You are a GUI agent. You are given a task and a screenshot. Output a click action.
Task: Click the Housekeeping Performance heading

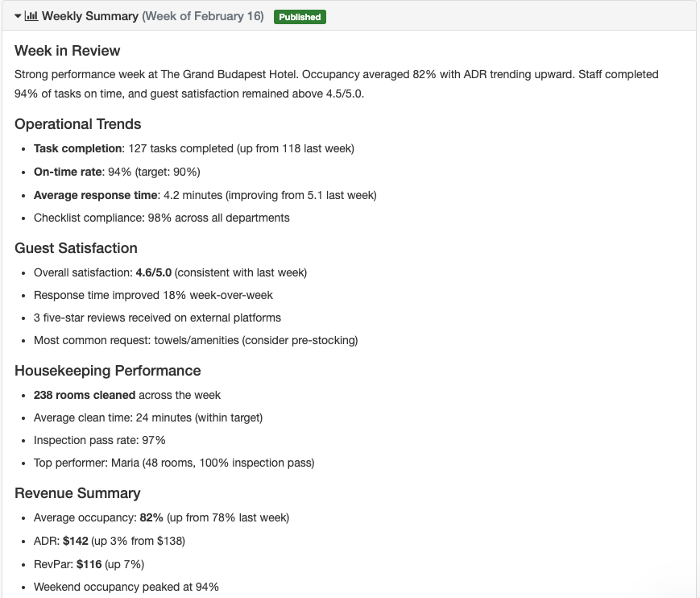[108, 371]
